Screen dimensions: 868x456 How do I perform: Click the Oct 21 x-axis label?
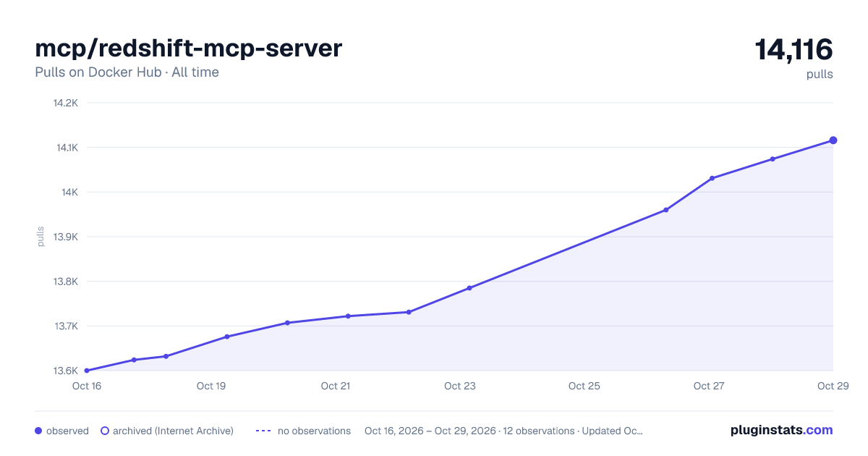(336, 386)
